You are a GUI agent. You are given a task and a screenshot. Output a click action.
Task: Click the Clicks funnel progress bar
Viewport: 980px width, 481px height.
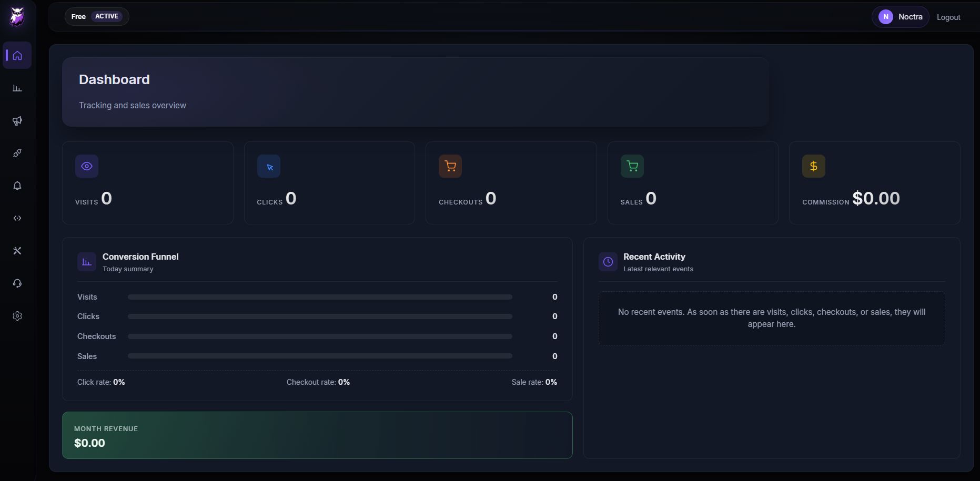point(320,316)
